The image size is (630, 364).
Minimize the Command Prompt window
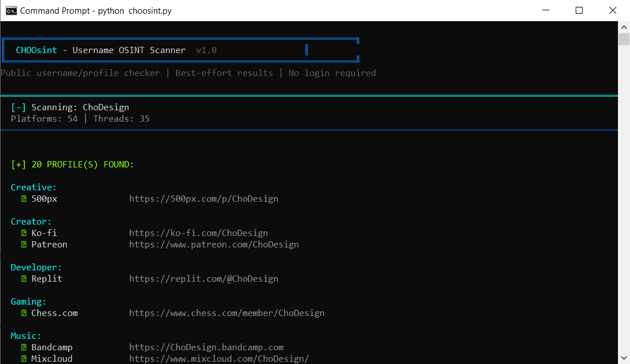pos(545,10)
